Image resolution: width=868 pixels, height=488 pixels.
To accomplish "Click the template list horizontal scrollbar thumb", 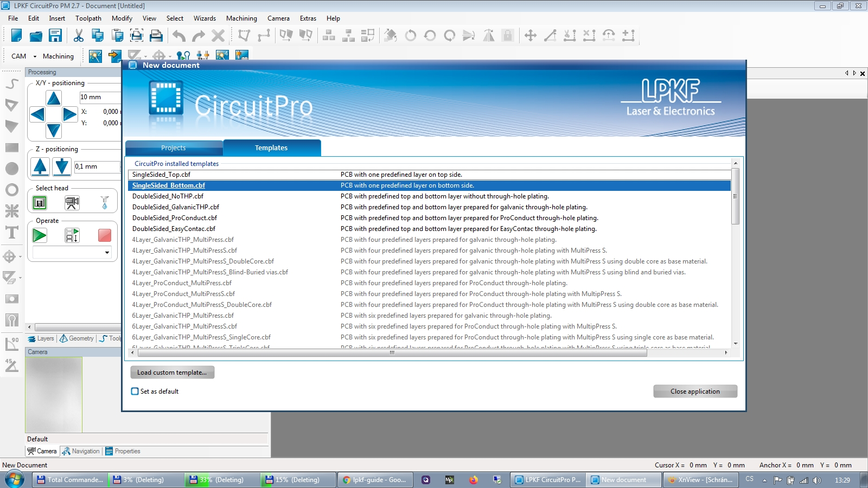I will tap(392, 352).
